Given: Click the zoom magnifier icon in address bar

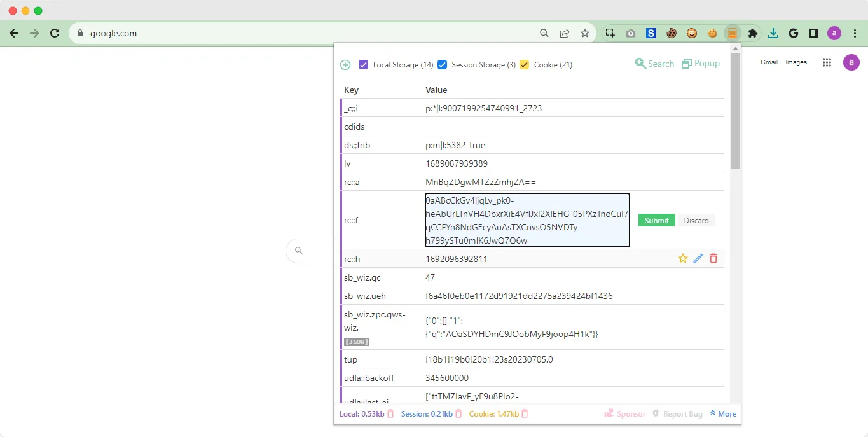Looking at the screenshot, I should [544, 33].
